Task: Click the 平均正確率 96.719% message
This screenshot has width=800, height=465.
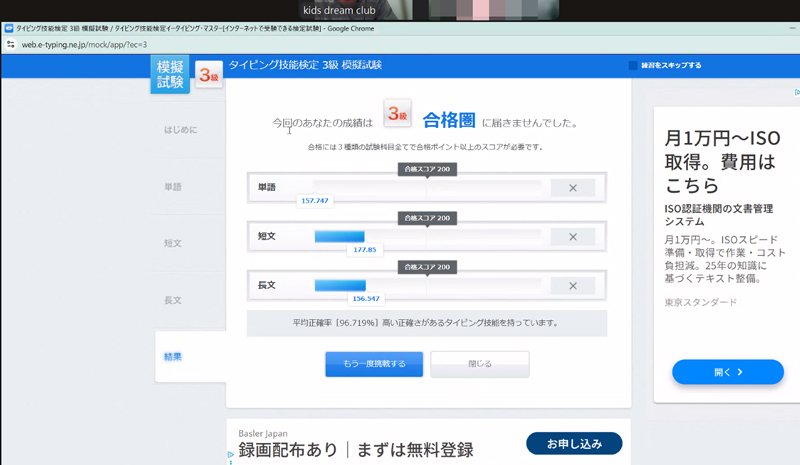Action: (427, 323)
